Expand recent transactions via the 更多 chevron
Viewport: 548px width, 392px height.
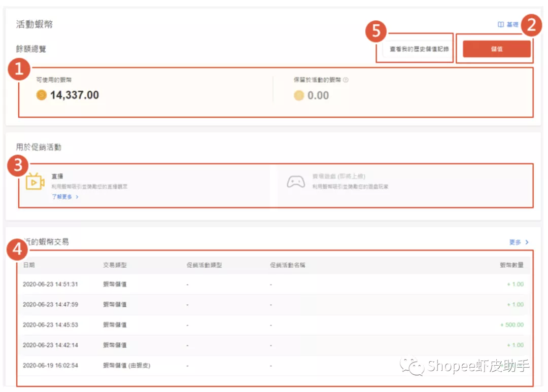pyautogui.click(x=526, y=242)
